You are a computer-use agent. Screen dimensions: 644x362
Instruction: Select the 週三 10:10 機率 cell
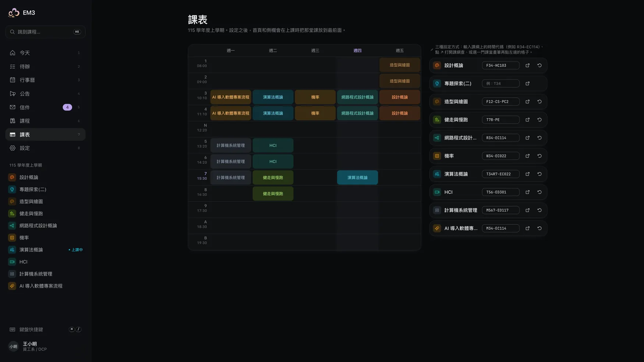pos(315,97)
